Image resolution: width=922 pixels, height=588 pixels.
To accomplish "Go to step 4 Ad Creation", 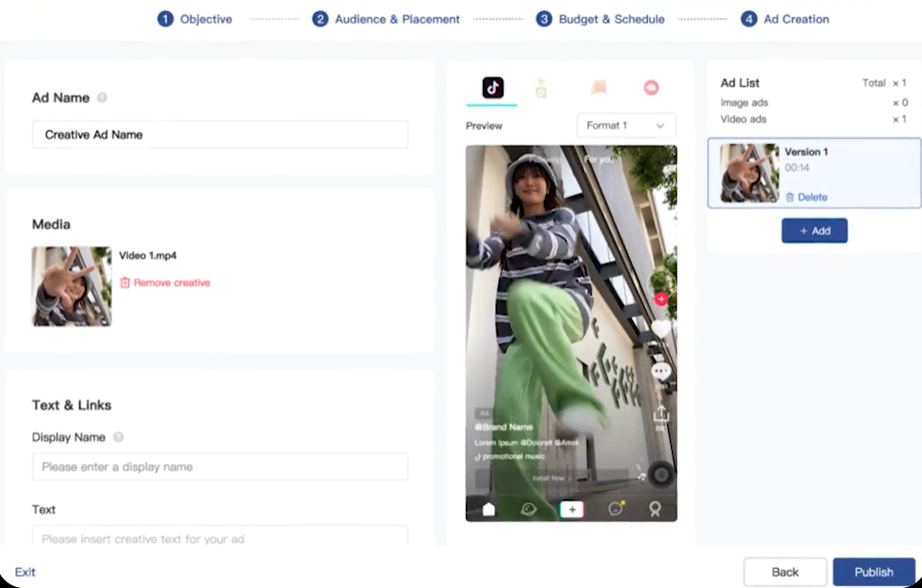I will click(x=785, y=19).
